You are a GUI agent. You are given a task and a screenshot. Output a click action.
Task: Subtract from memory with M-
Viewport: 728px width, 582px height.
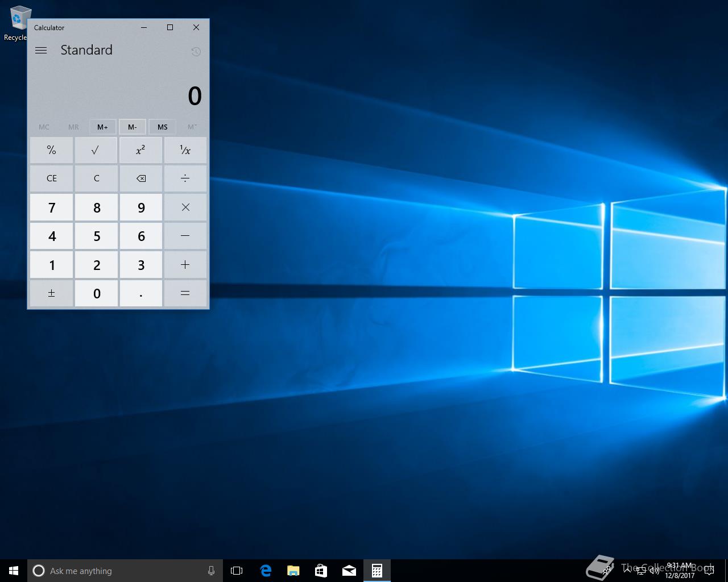133,127
